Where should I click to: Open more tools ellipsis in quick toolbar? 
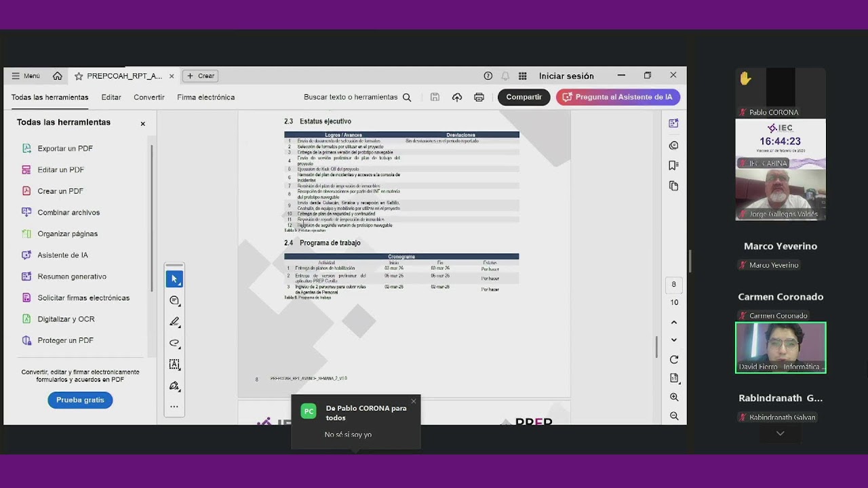coord(174,407)
